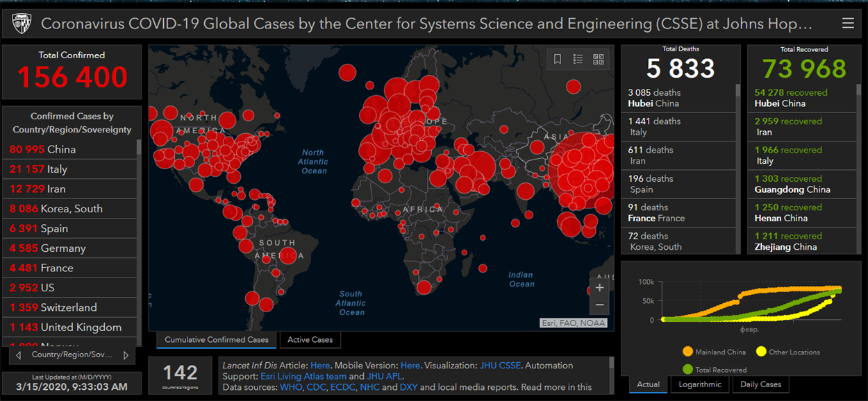This screenshot has width=868, height=401.
Task: Click the 5 833 Total Deaths figure
Action: pyautogui.click(x=681, y=69)
